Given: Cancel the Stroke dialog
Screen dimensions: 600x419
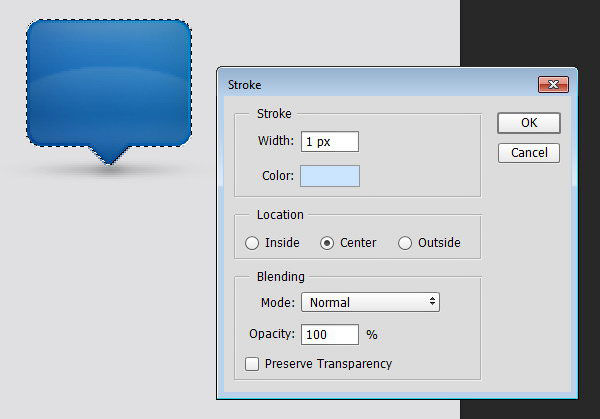Looking at the screenshot, I should [x=529, y=153].
